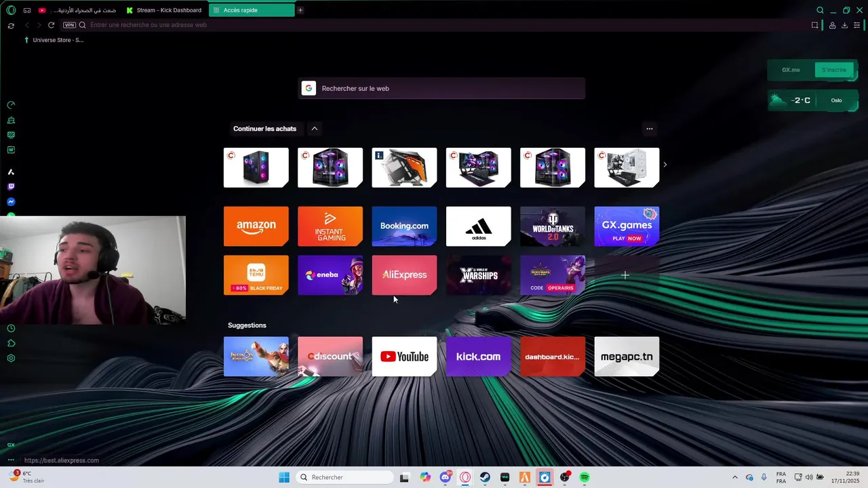
Task: Open the eneba speed dial
Action: (330, 275)
